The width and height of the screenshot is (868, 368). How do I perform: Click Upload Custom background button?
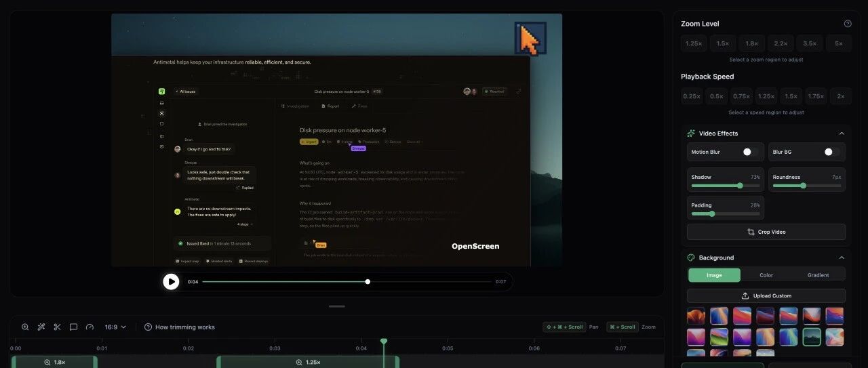pyautogui.click(x=766, y=295)
